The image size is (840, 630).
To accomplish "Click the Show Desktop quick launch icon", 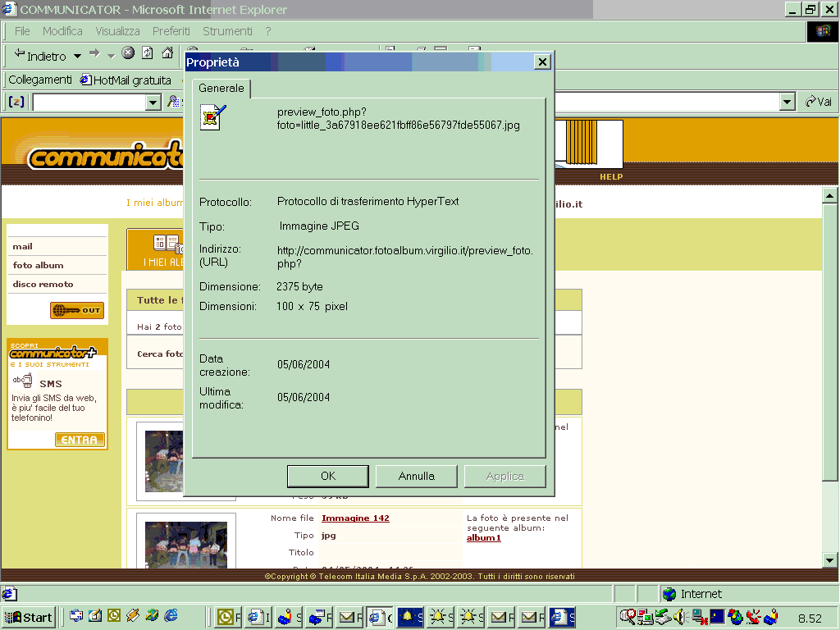I will [95, 616].
